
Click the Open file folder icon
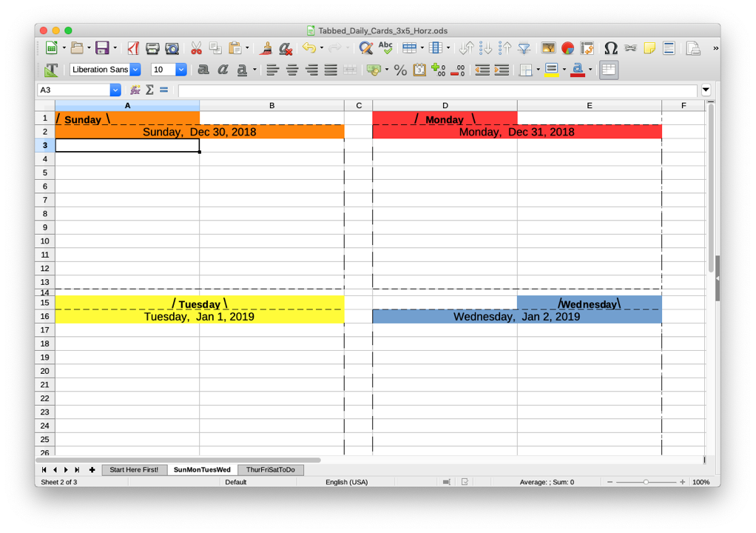click(x=77, y=48)
